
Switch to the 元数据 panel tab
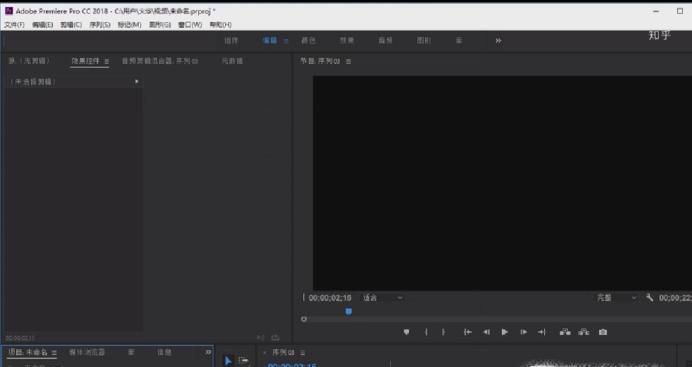tap(232, 61)
